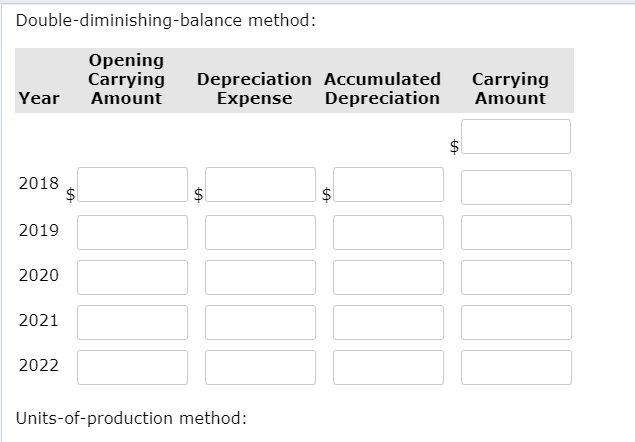
Task: Click 2020 Opening Carrying Amount field
Action: coord(132,277)
